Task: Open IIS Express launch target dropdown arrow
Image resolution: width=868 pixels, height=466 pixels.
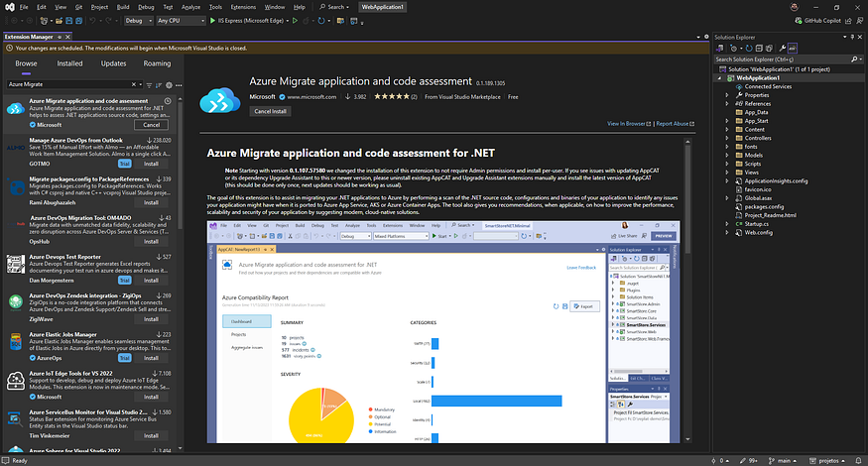Action: point(288,21)
